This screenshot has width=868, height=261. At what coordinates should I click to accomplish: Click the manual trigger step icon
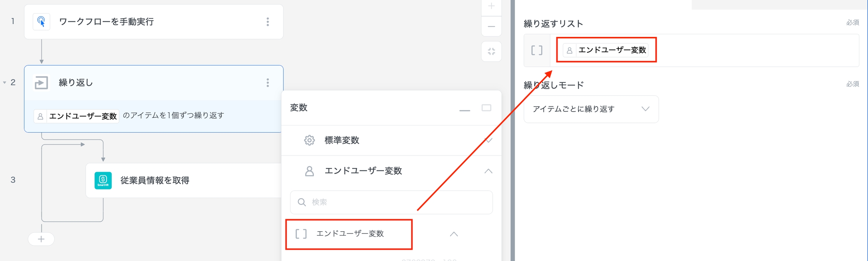click(41, 22)
